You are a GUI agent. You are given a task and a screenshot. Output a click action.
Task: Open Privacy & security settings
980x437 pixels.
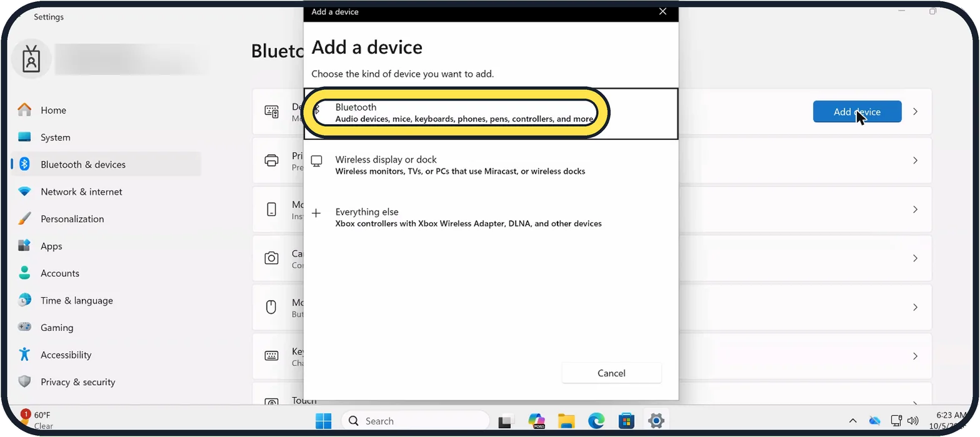pyautogui.click(x=106, y=381)
